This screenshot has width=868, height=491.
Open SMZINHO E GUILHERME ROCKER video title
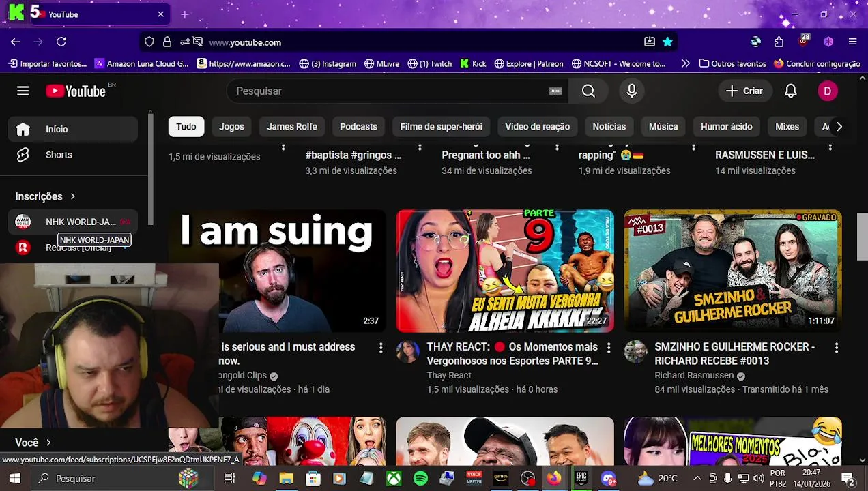(734, 354)
